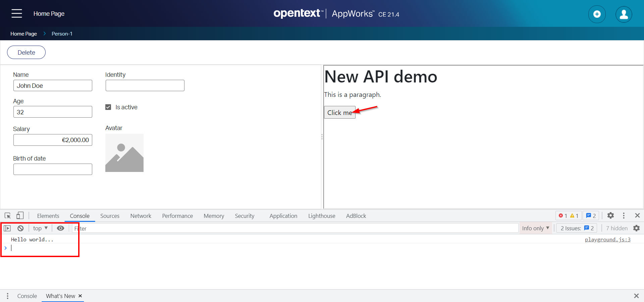Viewport: 644px width, 302px height.
Task: Clear the console with the clear icon
Action: click(20, 228)
